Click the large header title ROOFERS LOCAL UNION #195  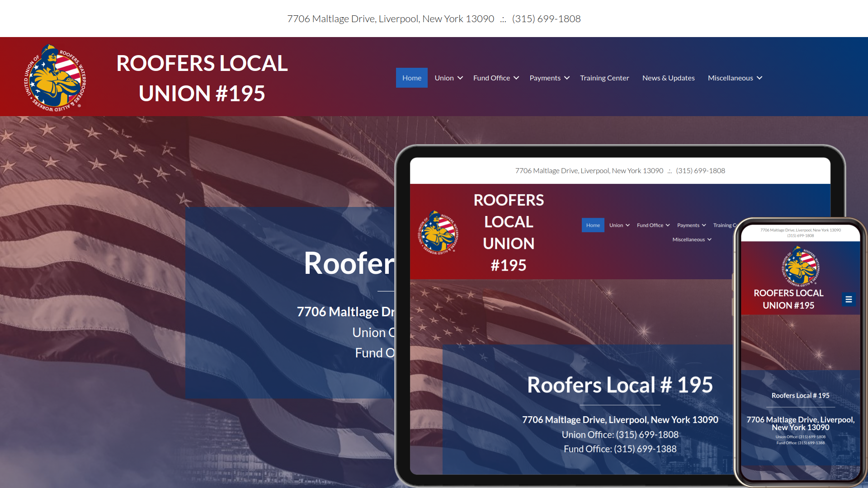pos(202,78)
